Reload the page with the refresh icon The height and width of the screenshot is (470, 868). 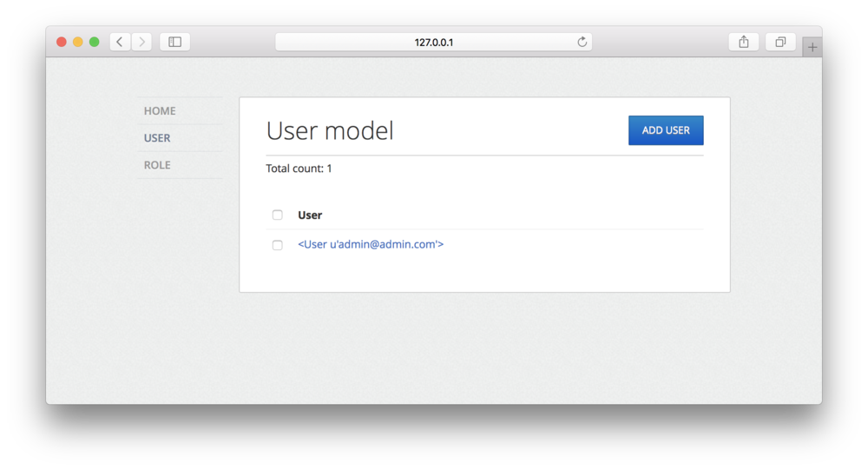[x=582, y=42]
